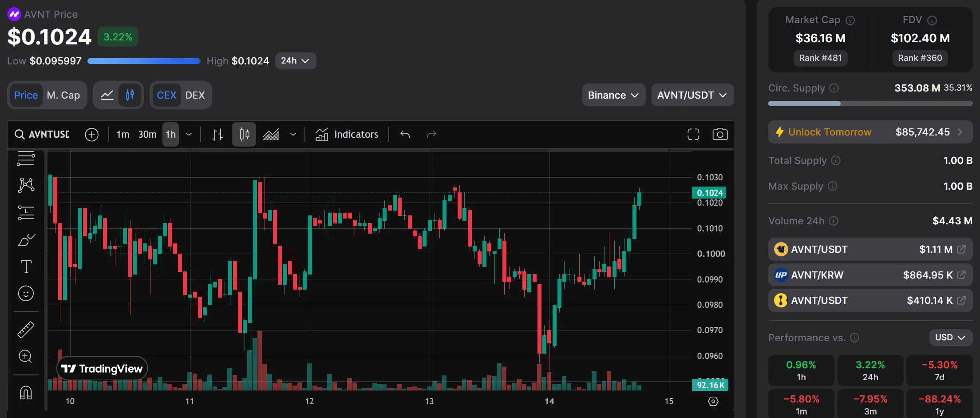Toggle the magnet mode tool
Screen dimensions: 980x418
point(26,393)
